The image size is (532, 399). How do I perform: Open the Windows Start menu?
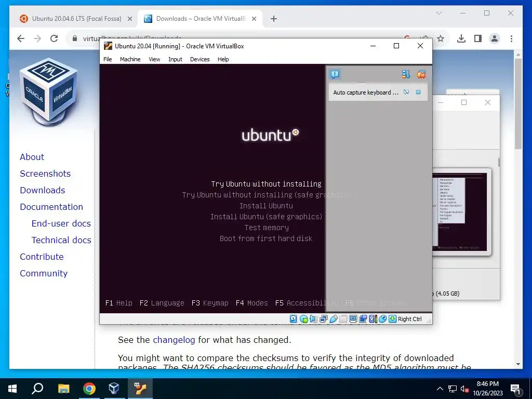click(x=12, y=389)
